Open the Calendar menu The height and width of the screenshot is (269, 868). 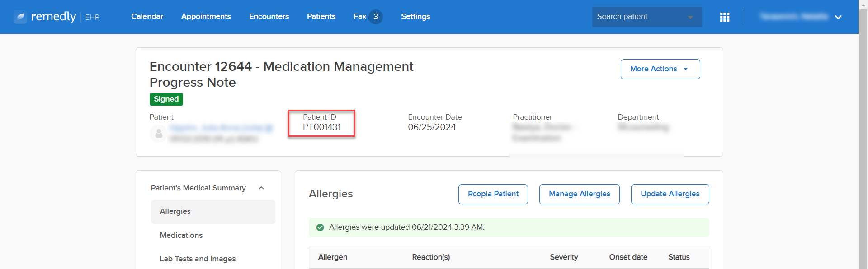[x=147, y=16]
